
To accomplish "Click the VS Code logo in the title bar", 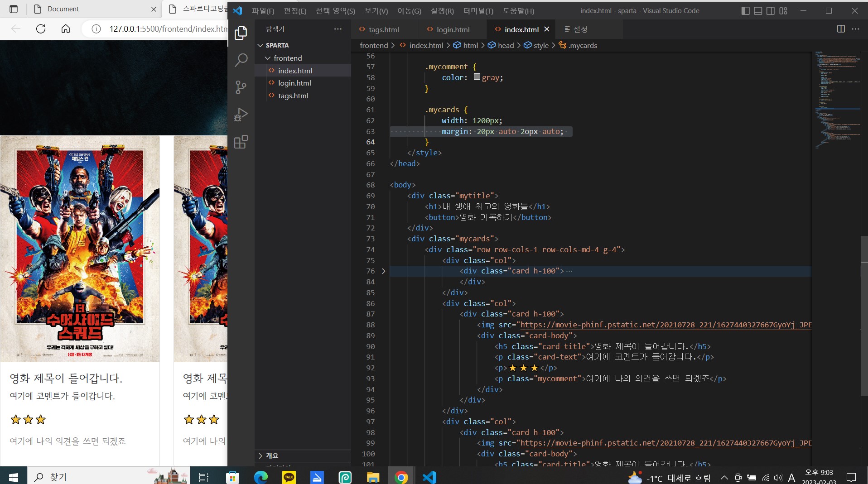I will [237, 10].
